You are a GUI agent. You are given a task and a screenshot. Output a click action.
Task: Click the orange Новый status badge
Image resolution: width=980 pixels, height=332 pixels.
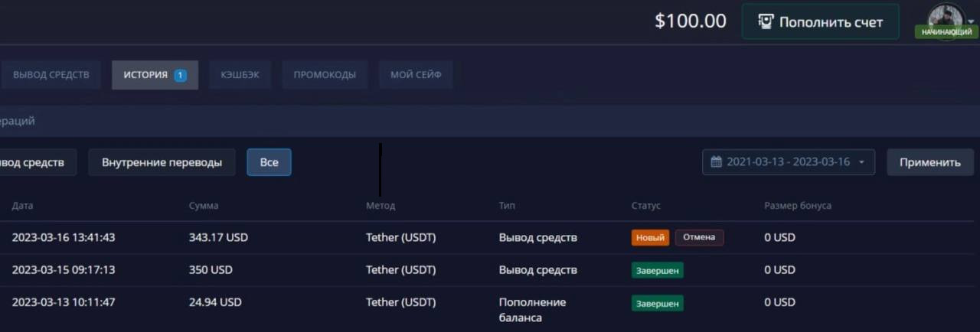(650, 237)
